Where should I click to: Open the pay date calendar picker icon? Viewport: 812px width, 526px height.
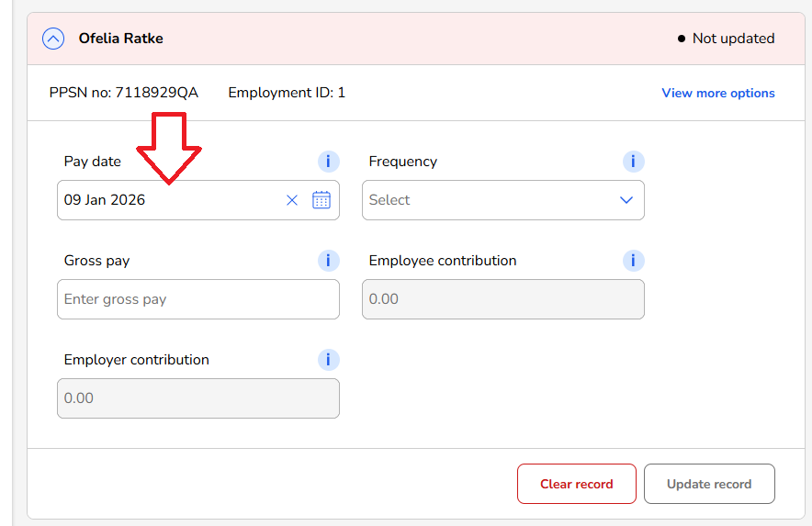coord(321,200)
